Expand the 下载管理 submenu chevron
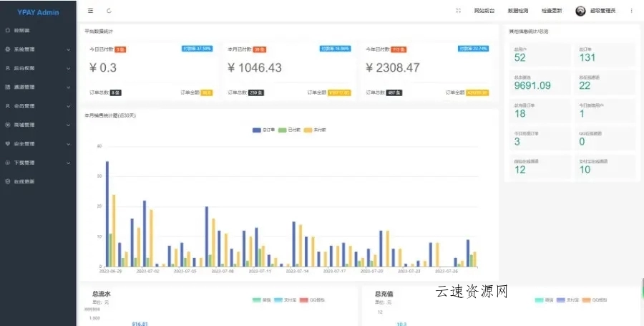The height and width of the screenshot is (326, 644). 68,163
